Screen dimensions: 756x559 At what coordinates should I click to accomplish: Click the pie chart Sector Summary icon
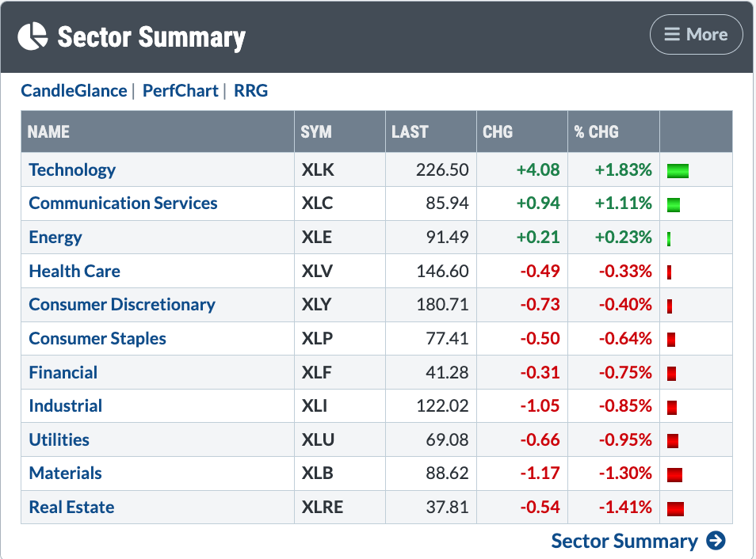tap(32, 36)
